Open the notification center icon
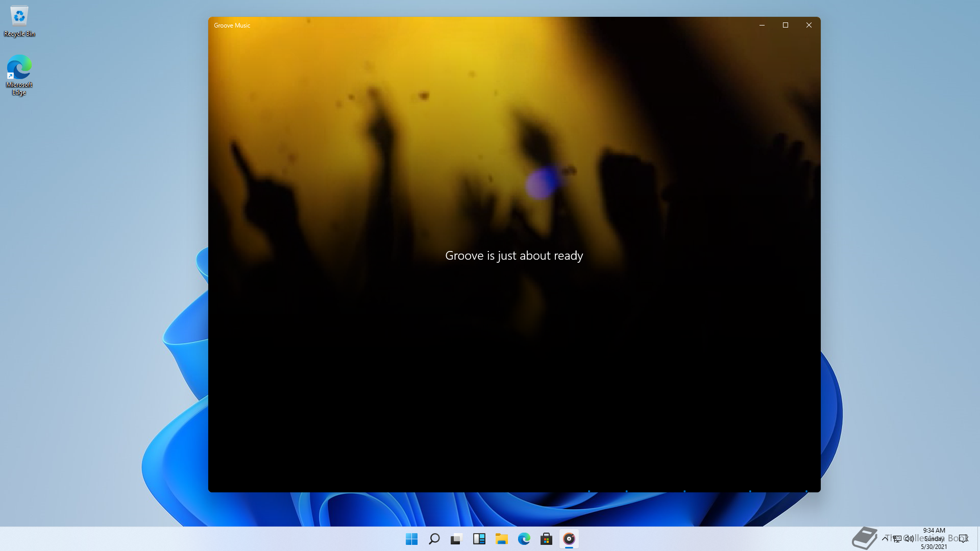This screenshot has height=551, width=980. [963, 538]
